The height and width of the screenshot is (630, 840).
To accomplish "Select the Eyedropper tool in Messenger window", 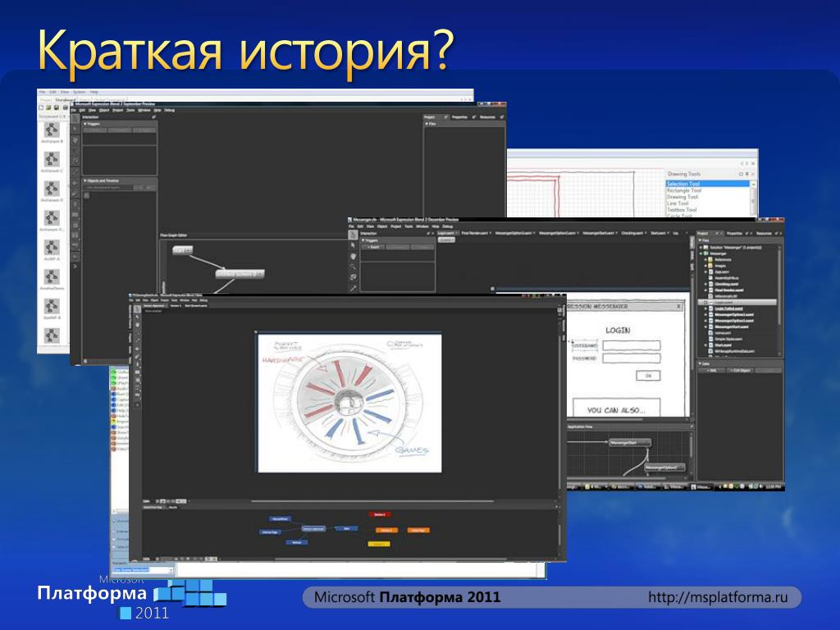I will [353, 288].
